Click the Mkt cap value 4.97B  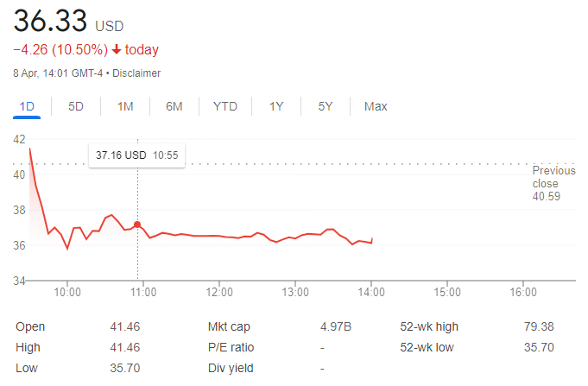(336, 326)
